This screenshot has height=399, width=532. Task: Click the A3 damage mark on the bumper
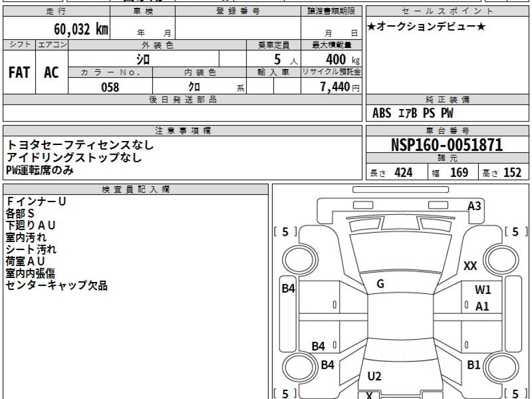pos(474,206)
